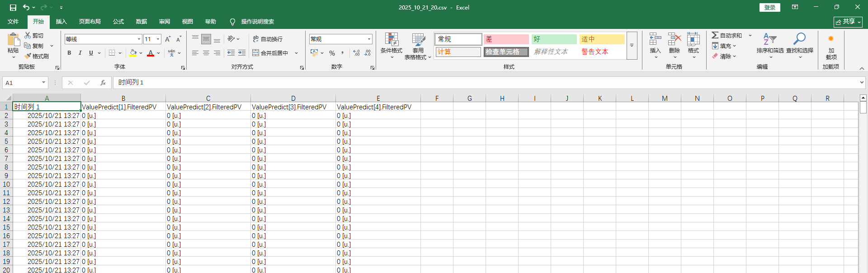Click the Cut scissors icon

point(28,35)
